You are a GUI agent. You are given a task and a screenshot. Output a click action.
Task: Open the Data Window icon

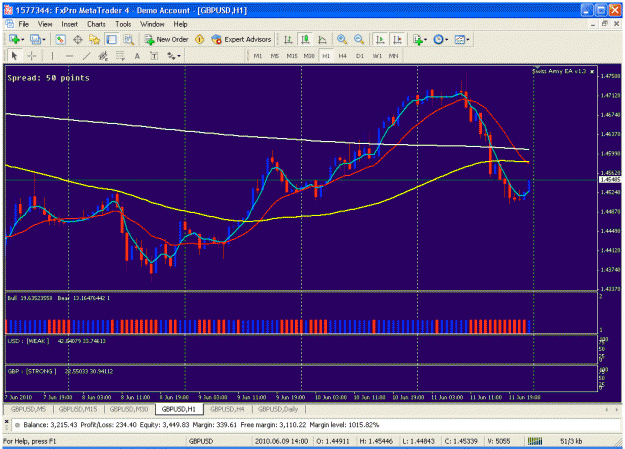(78, 39)
